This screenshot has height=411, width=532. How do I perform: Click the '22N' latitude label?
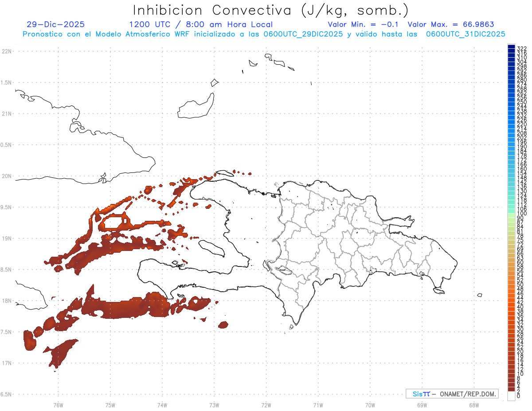pyautogui.click(x=6, y=51)
